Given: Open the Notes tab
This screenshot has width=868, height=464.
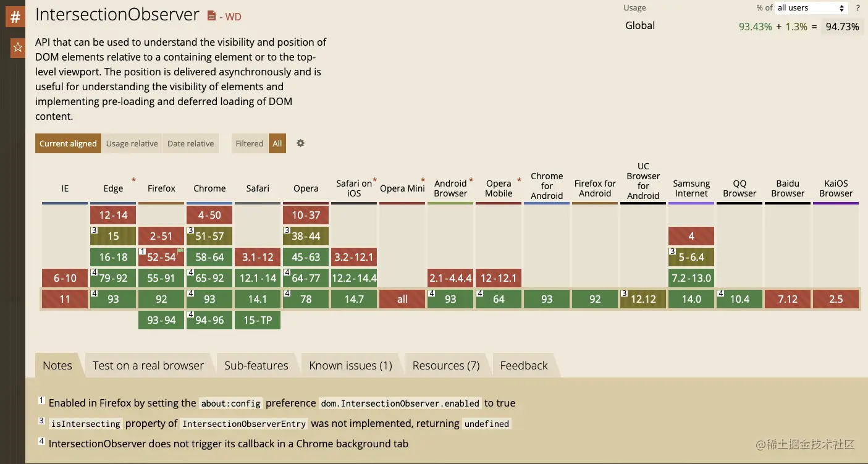Looking at the screenshot, I should click(x=57, y=365).
